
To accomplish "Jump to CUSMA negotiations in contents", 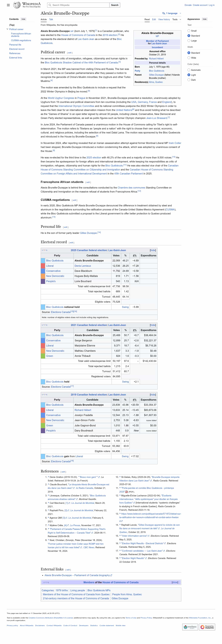I will (x=21, y=41).
